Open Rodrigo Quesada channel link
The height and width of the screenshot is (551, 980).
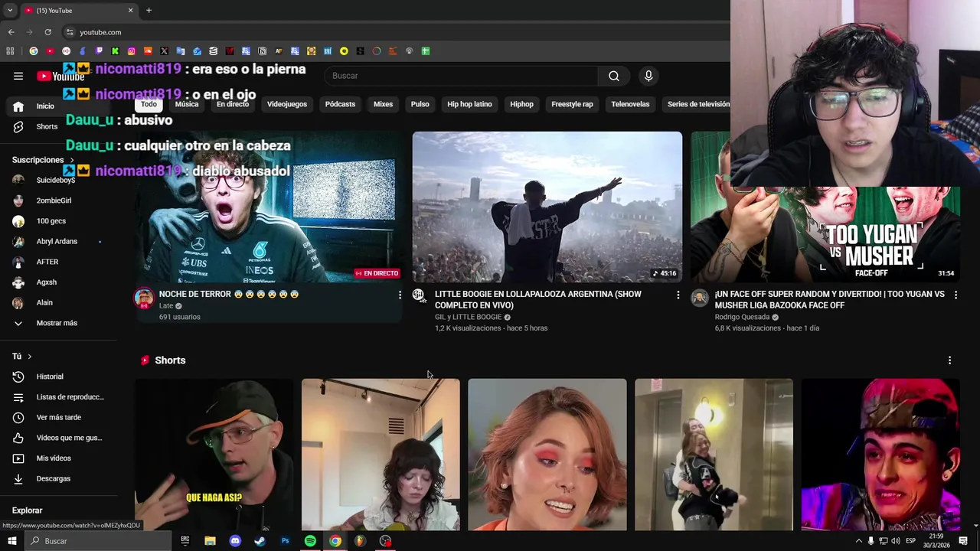pos(742,317)
